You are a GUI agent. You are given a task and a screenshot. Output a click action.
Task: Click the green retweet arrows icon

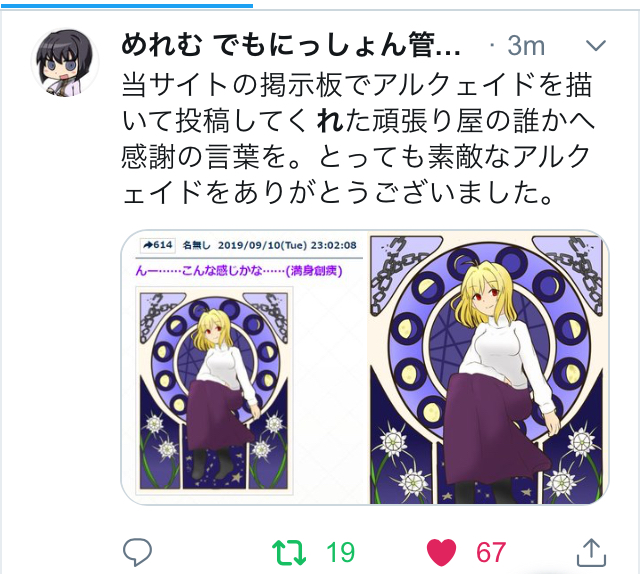[289, 552]
